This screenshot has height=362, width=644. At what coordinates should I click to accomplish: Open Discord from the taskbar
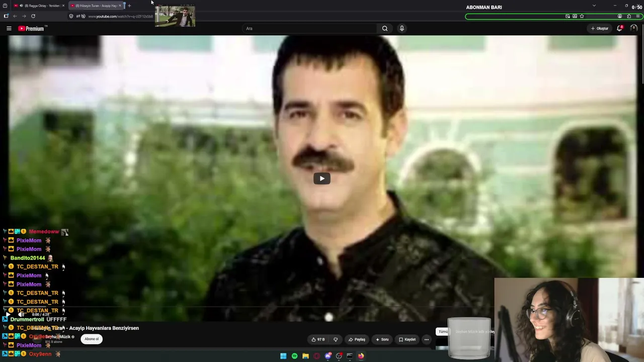(x=328, y=356)
